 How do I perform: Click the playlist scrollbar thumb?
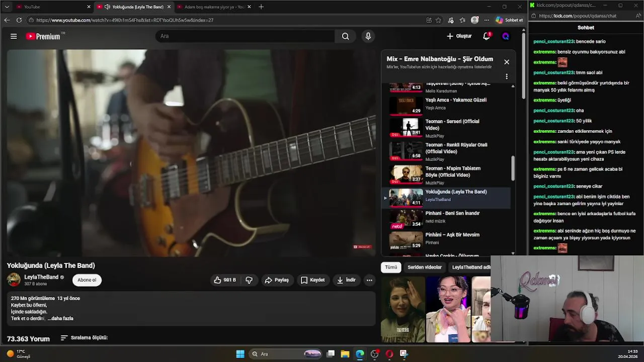[x=513, y=168]
